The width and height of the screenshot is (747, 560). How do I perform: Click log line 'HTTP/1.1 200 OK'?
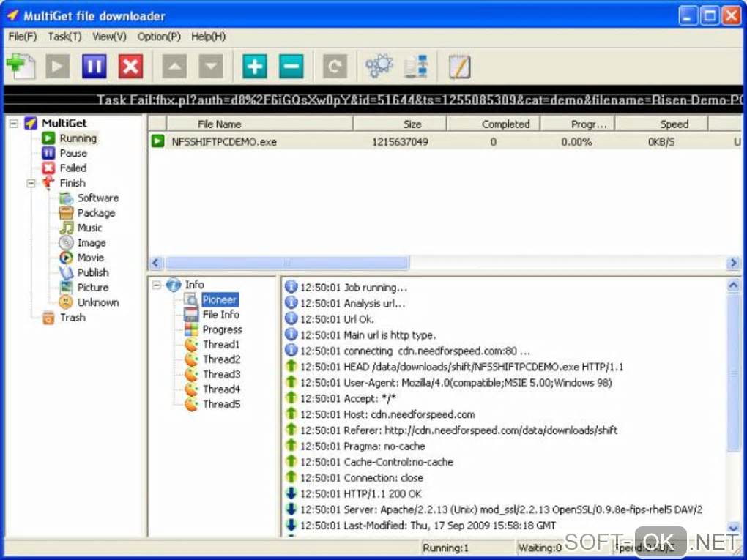pos(360,494)
